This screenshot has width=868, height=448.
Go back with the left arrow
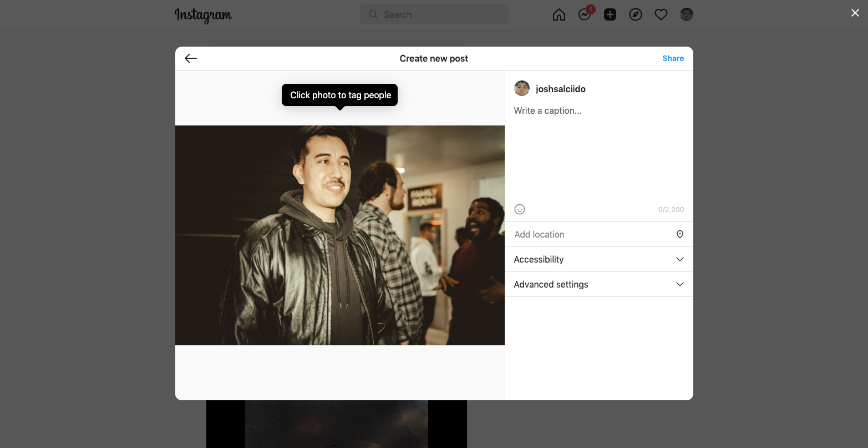[191, 58]
